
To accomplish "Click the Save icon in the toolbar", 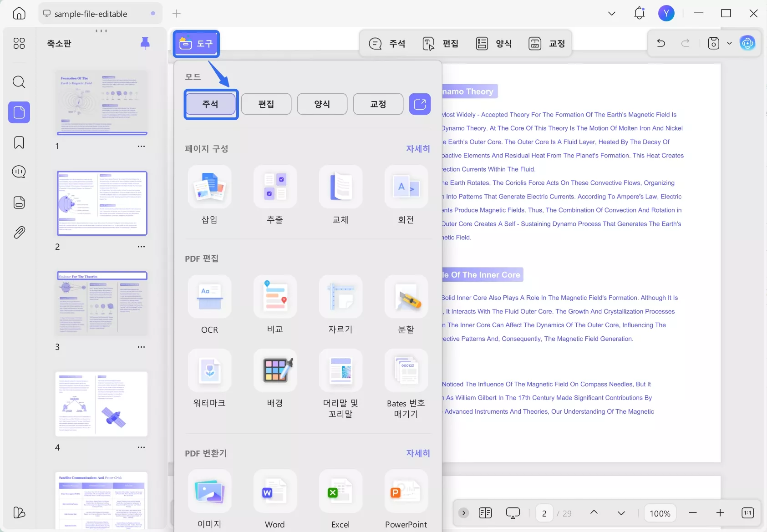I will point(713,43).
